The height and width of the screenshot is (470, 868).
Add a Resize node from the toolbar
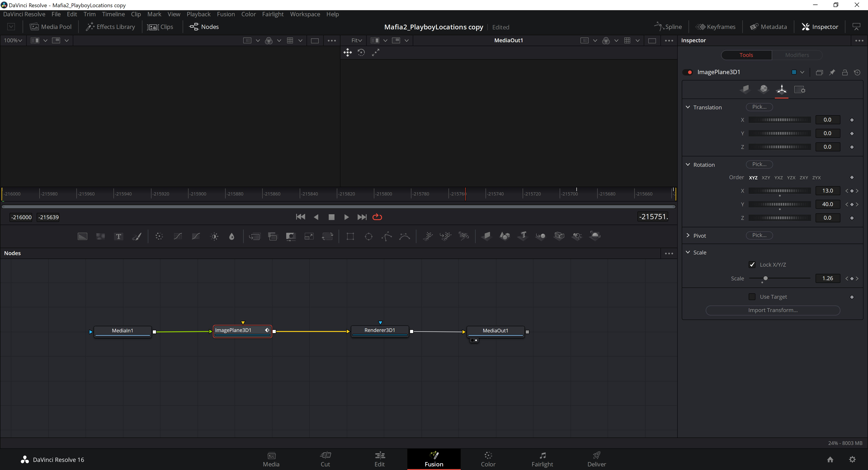coord(309,237)
